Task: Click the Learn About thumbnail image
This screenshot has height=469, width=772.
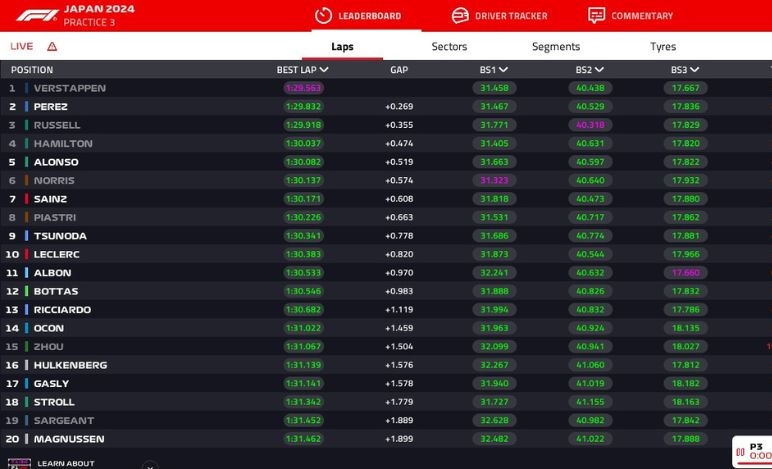Action: pos(19,464)
